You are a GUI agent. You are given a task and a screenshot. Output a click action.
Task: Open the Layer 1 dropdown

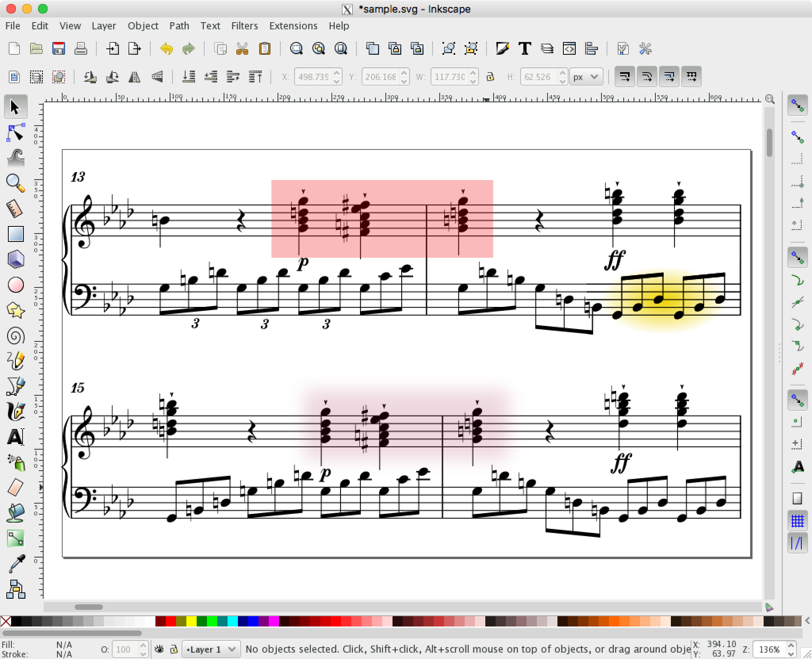(x=211, y=649)
